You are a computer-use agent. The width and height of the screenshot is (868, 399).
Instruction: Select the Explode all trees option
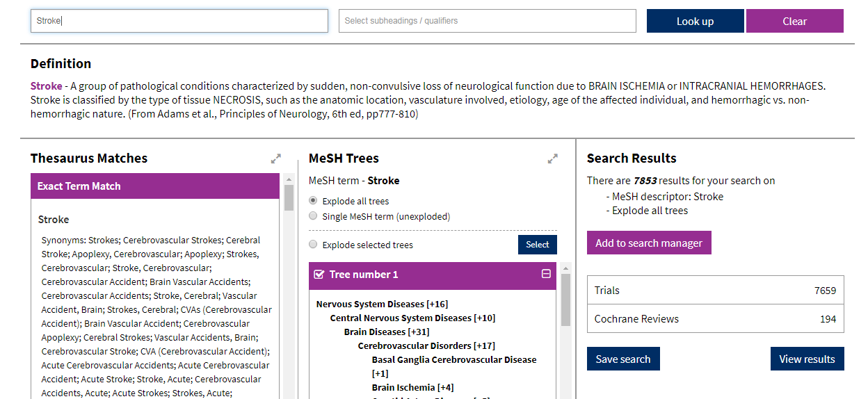pos(313,201)
